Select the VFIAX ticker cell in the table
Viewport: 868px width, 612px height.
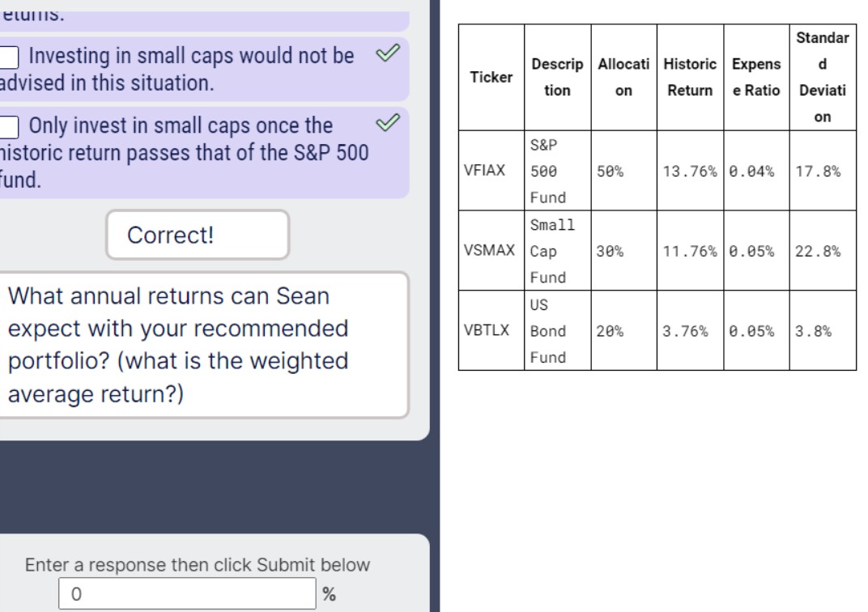(x=490, y=171)
